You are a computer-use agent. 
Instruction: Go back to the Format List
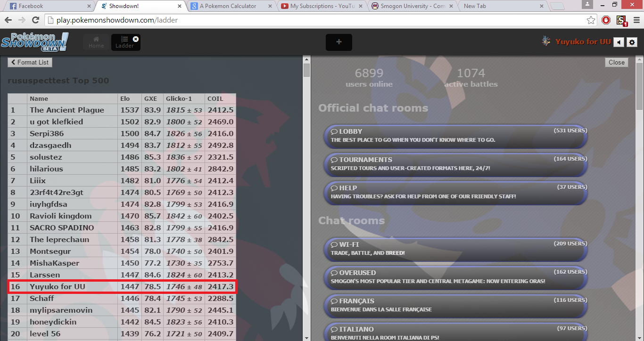(30, 62)
